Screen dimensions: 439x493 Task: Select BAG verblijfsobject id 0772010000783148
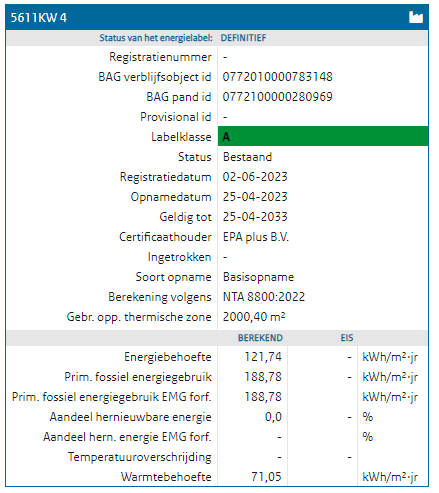277,77
